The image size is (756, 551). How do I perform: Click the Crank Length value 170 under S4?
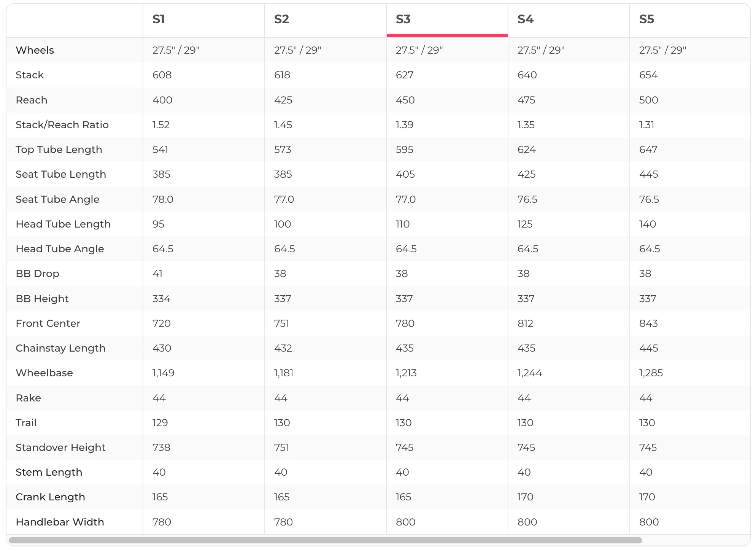point(525,497)
